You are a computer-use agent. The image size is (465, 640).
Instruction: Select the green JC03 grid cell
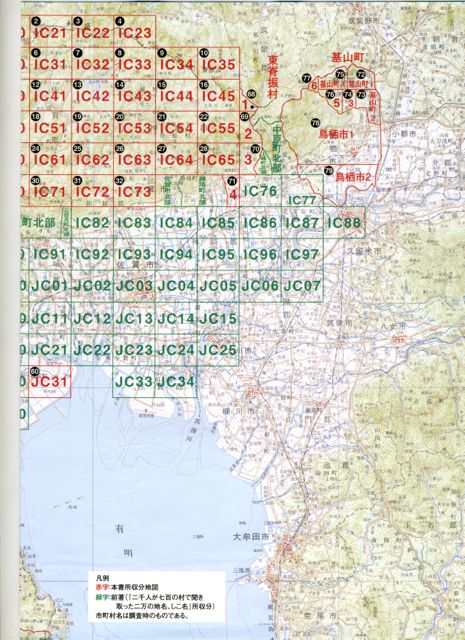134,286
